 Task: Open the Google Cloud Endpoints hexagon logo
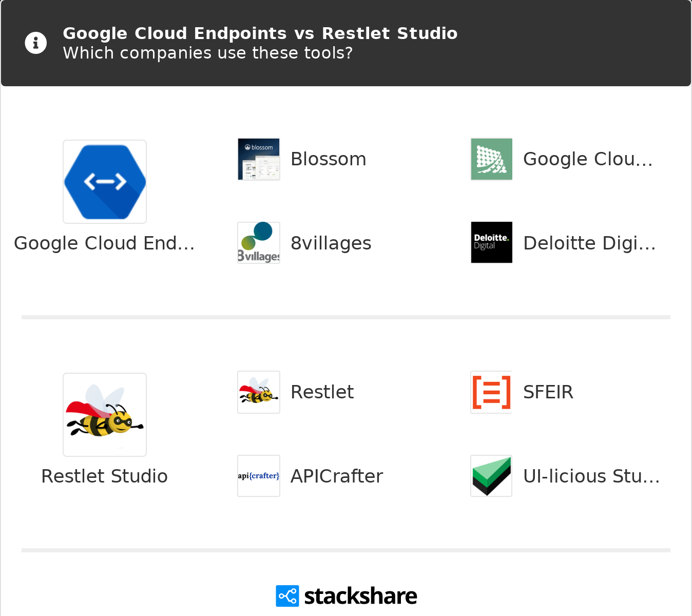point(105,182)
